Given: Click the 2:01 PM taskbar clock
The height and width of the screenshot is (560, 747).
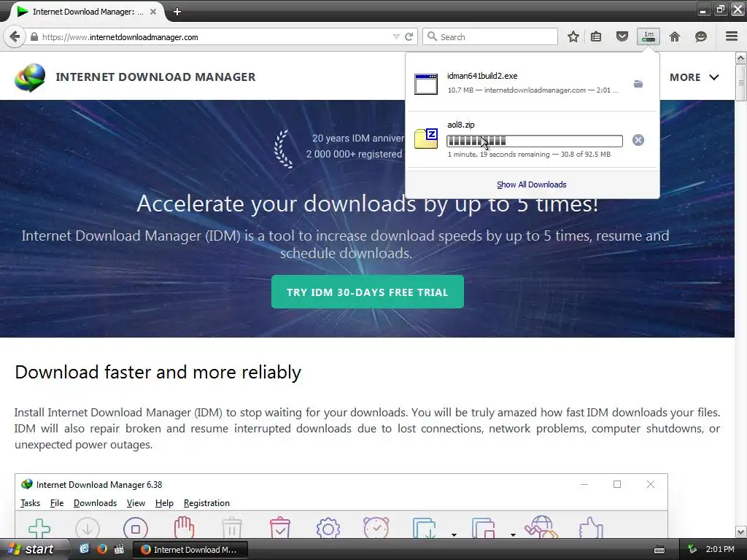Looking at the screenshot, I should [x=720, y=550].
